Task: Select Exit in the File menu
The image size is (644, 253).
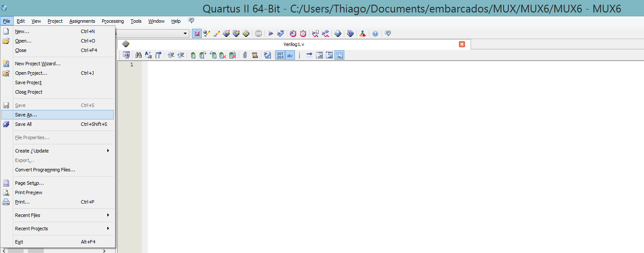Action: click(58, 242)
